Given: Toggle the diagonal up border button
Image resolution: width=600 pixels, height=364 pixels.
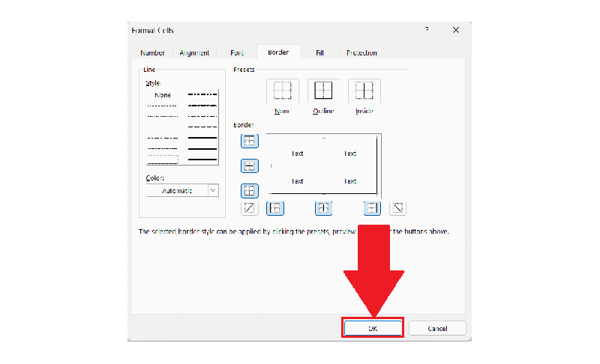Looking at the screenshot, I should coord(250,208).
